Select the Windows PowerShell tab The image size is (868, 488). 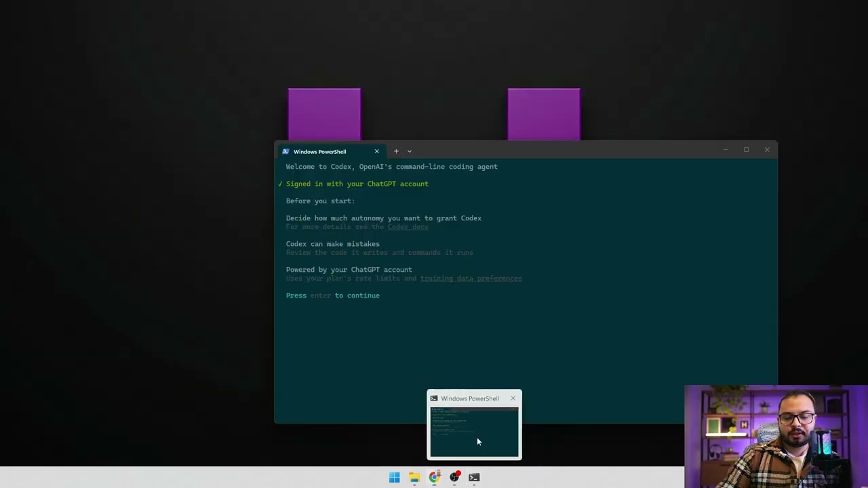click(331, 151)
